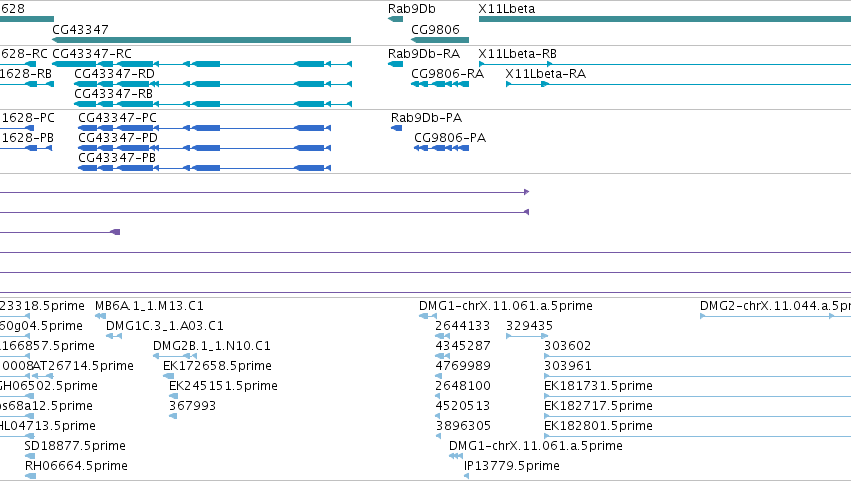851x481 pixels.
Task: Click EST label MB6A.1_1.M13.C1
Action: click(x=149, y=306)
